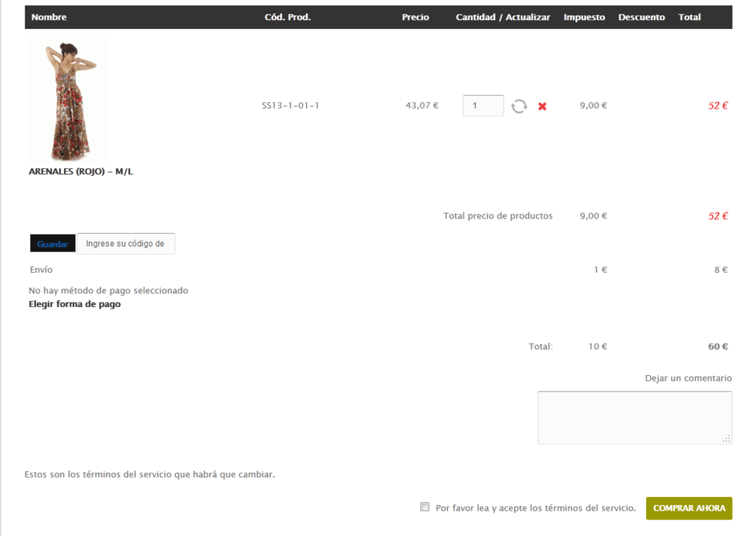Screen dimensions: 756x536
Task: Click Por favor lea y acepte label
Action: coord(535,508)
